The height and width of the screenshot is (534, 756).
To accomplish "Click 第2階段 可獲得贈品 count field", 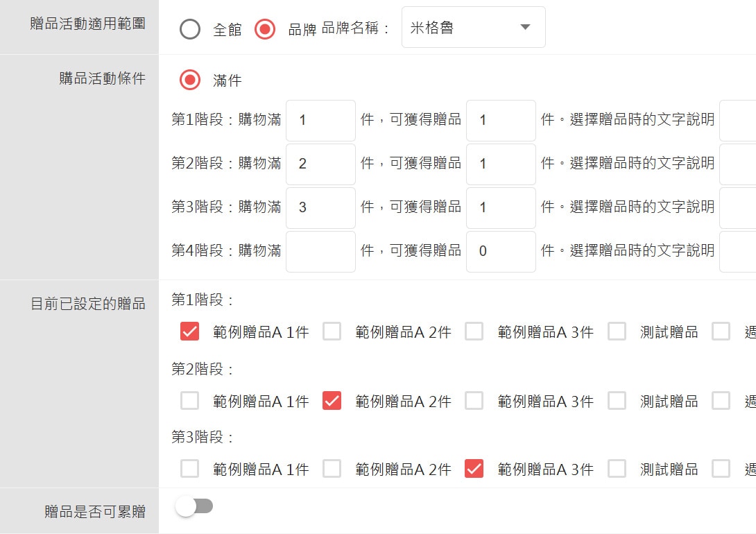I will click(x=501, y=164).
